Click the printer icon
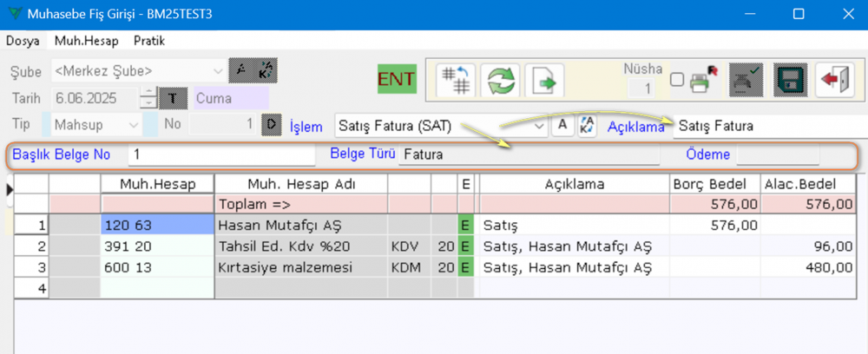868x354 pixels. [x=701, y=81]
